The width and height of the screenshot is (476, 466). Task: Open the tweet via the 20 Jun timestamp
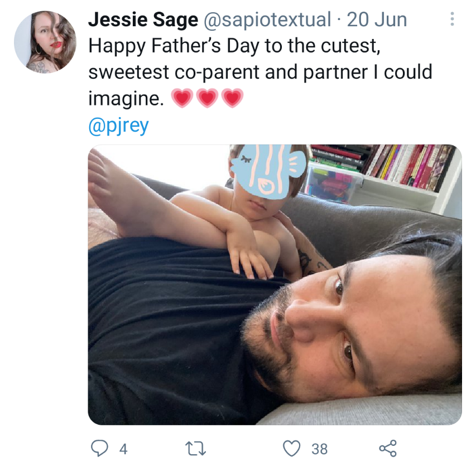click(377, 20)
